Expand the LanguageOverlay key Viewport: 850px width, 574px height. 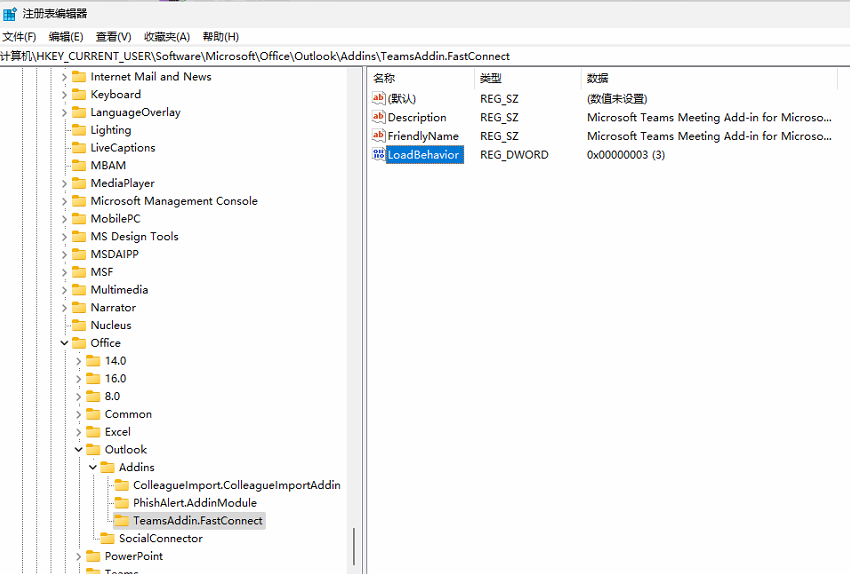[x=65, y=113]
